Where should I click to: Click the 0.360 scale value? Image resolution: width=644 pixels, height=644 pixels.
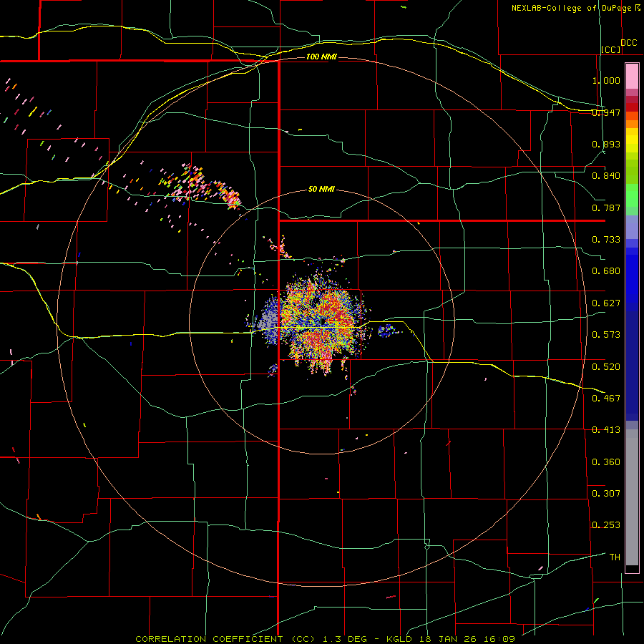pyautogui.click(x=606, y=462)
